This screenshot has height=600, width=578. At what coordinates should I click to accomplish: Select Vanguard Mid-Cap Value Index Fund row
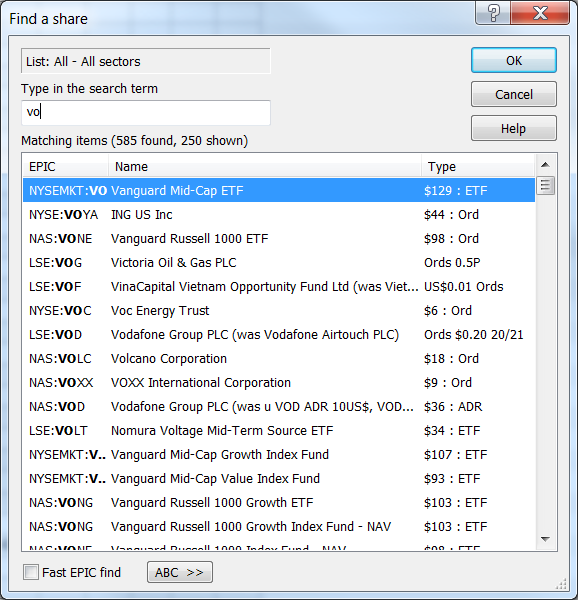(279, 478)
